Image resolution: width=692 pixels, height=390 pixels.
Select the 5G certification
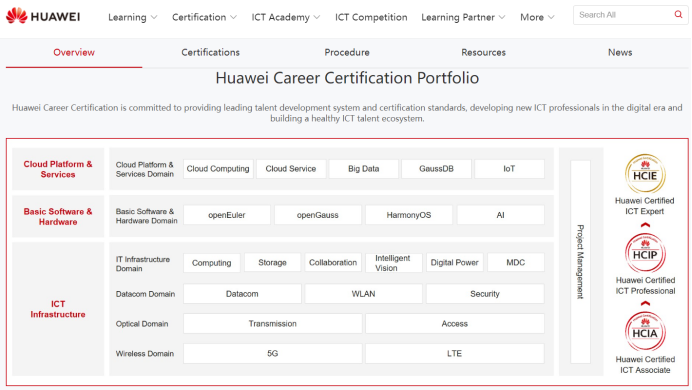coord(273,354)
